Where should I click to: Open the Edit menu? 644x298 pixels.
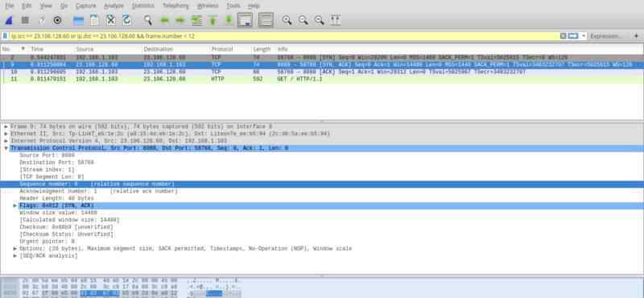[27, 6]
